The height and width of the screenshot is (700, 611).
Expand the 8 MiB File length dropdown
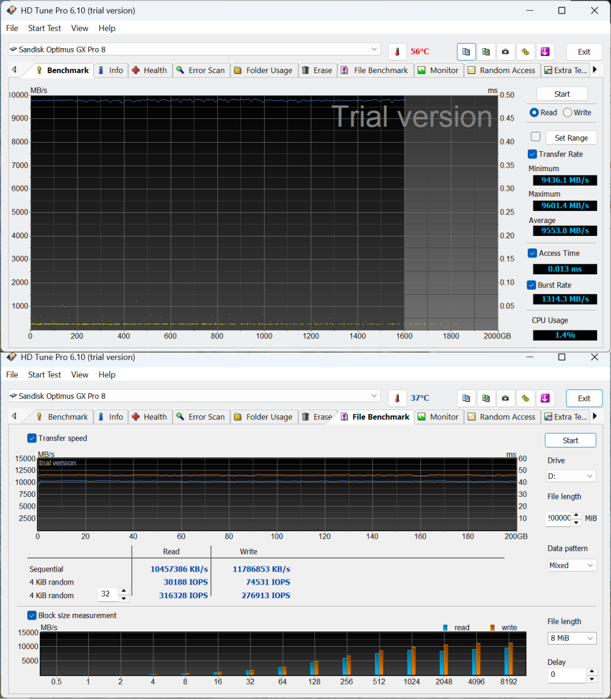point(572,638)
